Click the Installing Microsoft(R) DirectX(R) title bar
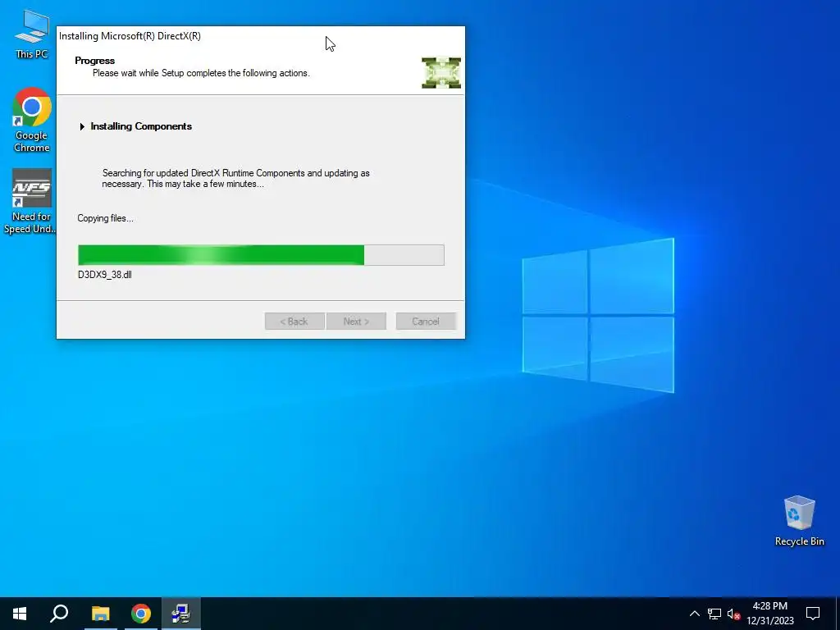 [x=261, y=36]
